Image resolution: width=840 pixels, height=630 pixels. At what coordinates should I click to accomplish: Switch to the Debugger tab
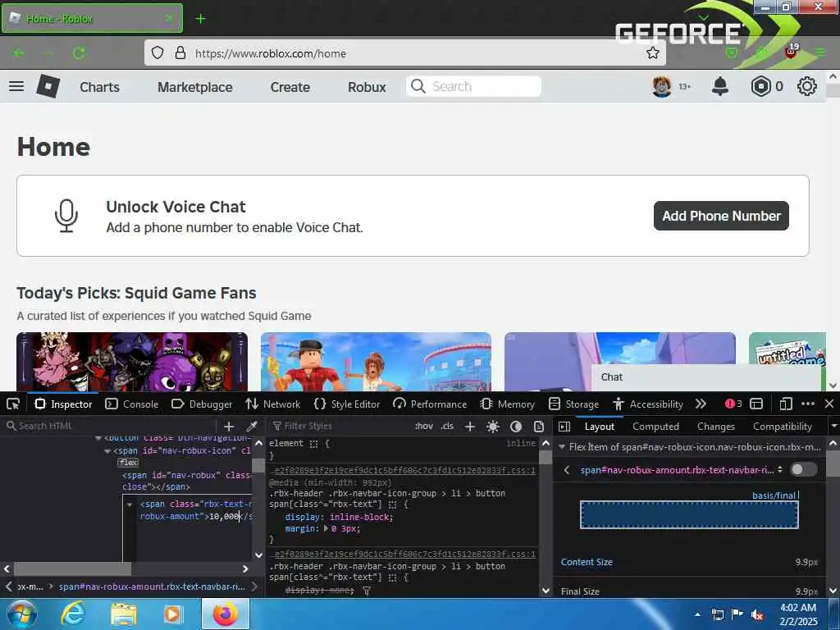(x=202, y=404)
